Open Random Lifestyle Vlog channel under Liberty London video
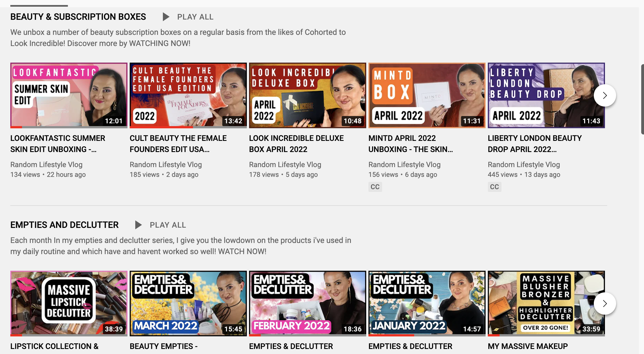The height and width of the screenshot is (354, 644). click(524, 165)
